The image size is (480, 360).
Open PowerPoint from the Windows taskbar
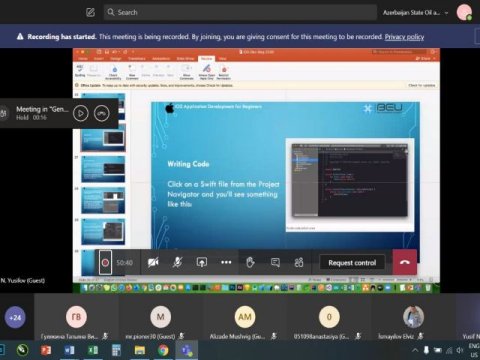[46, 350]
